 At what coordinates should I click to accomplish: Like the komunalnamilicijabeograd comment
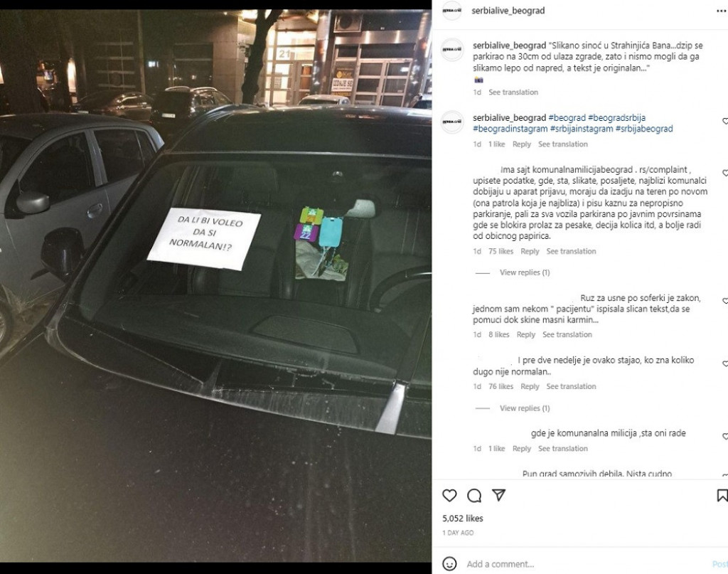[725, 173]
